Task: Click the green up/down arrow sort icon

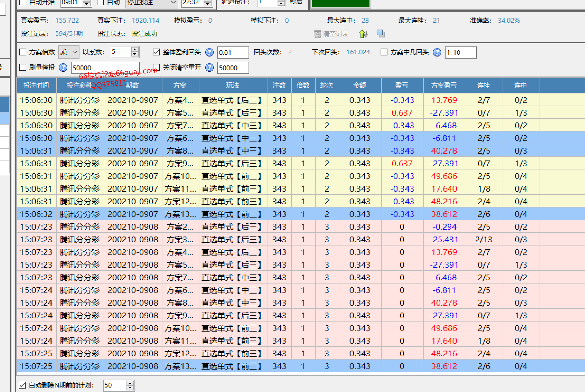Action: (364, 34)
